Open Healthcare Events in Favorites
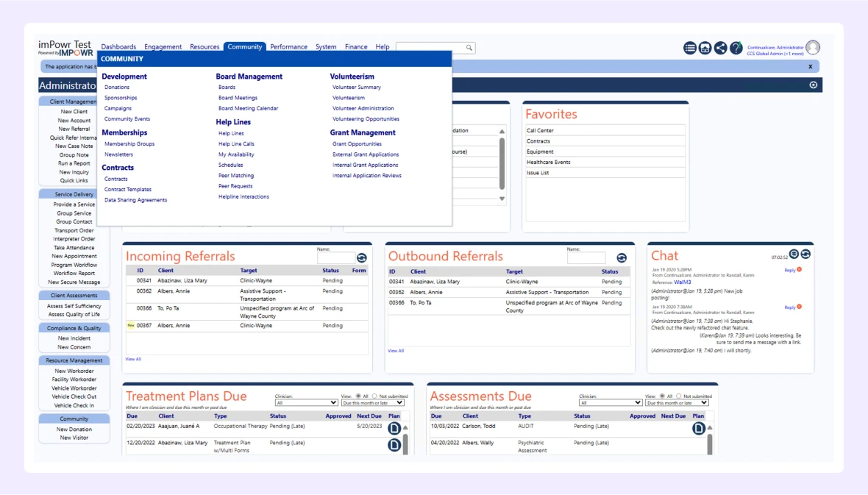 click(x=548, y=163)
